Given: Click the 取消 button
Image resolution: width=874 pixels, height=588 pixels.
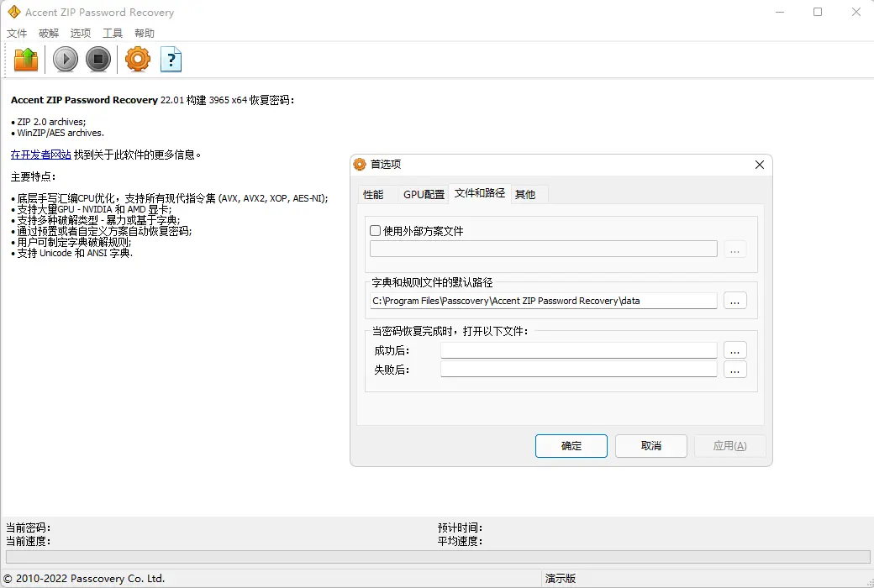Looking at the screenshot, I should (651, 446).
